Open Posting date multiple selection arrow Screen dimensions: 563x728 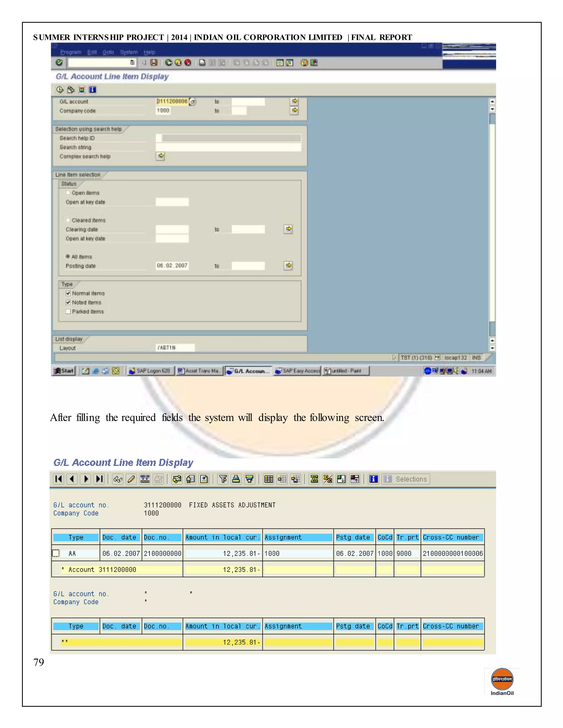288,266
